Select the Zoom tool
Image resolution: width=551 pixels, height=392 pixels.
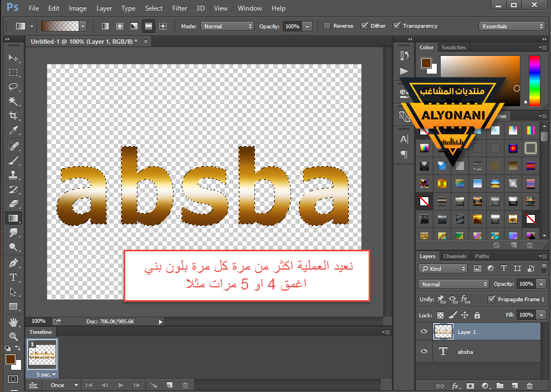tap(13, 336)
